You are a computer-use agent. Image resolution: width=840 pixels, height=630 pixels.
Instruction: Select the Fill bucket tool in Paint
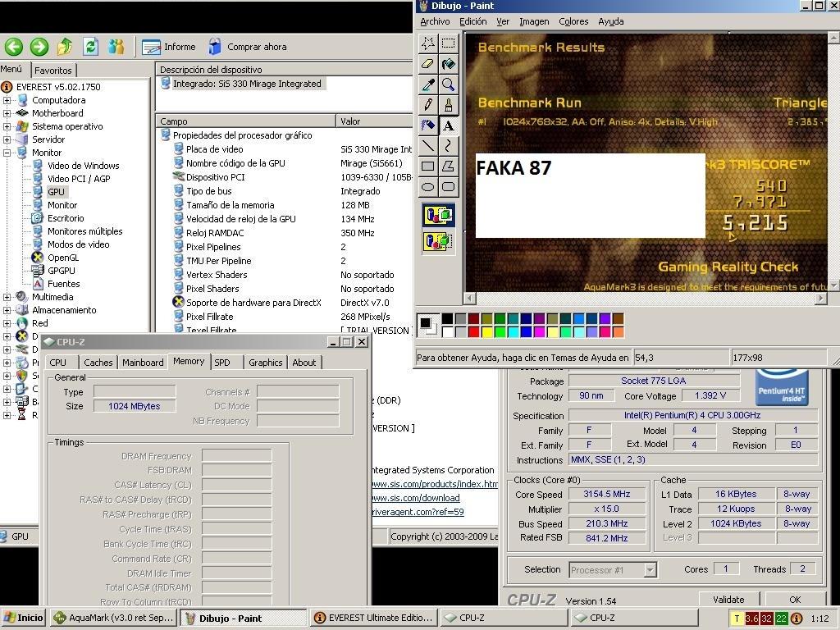point(449,64)
